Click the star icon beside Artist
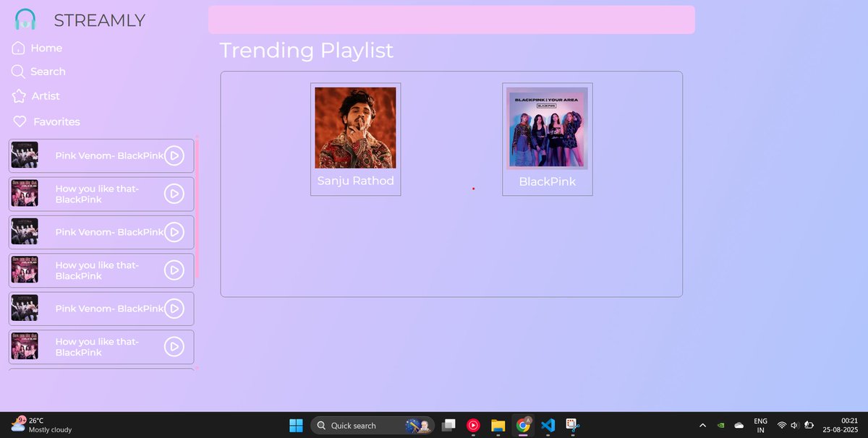Screen dimensions: 868x438 click(19, 96)
